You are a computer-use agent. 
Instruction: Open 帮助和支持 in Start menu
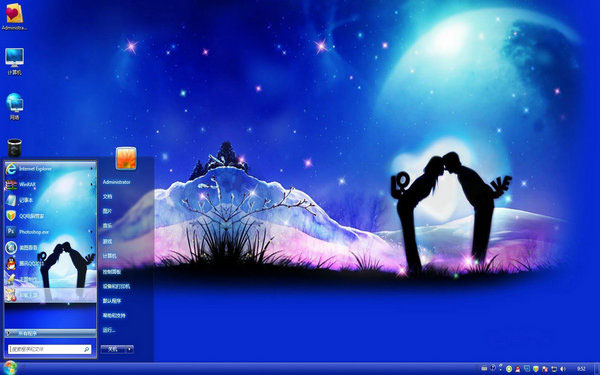pyautogui.click(x=114, y=315)
